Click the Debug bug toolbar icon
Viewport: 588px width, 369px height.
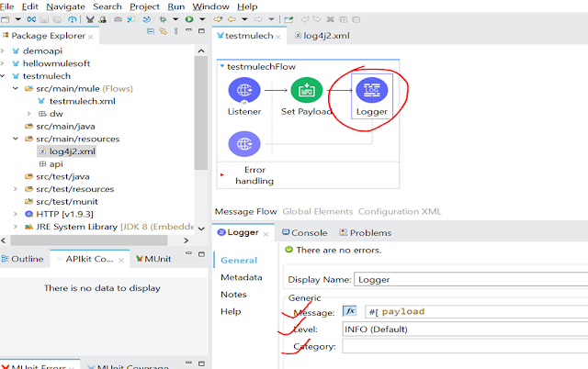[x=163, y=19]
